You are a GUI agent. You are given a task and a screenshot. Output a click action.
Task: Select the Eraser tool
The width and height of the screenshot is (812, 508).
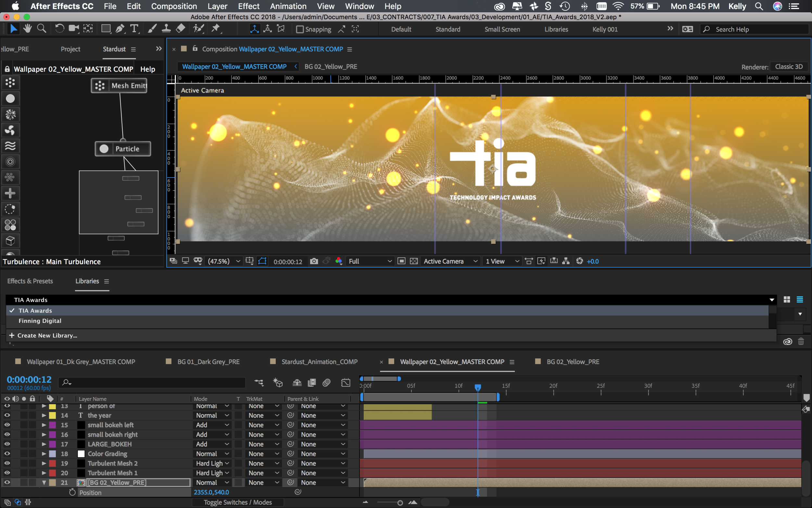(x=181, y=29)
